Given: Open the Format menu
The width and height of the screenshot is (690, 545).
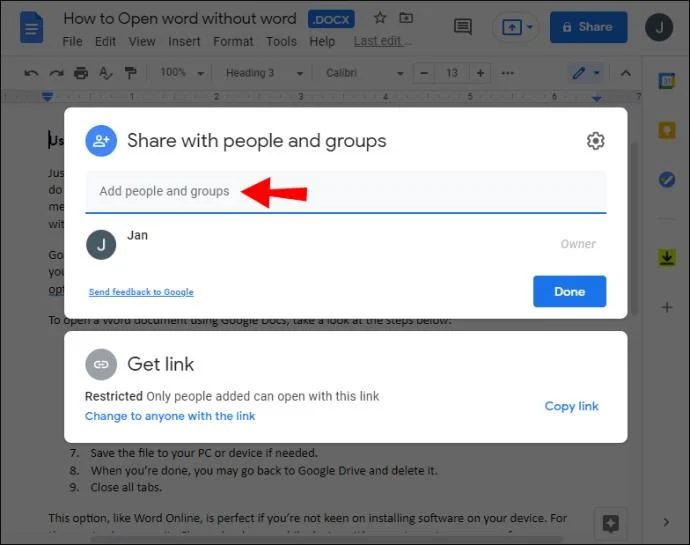Looking at the screenshot, I should coord(233,41).
